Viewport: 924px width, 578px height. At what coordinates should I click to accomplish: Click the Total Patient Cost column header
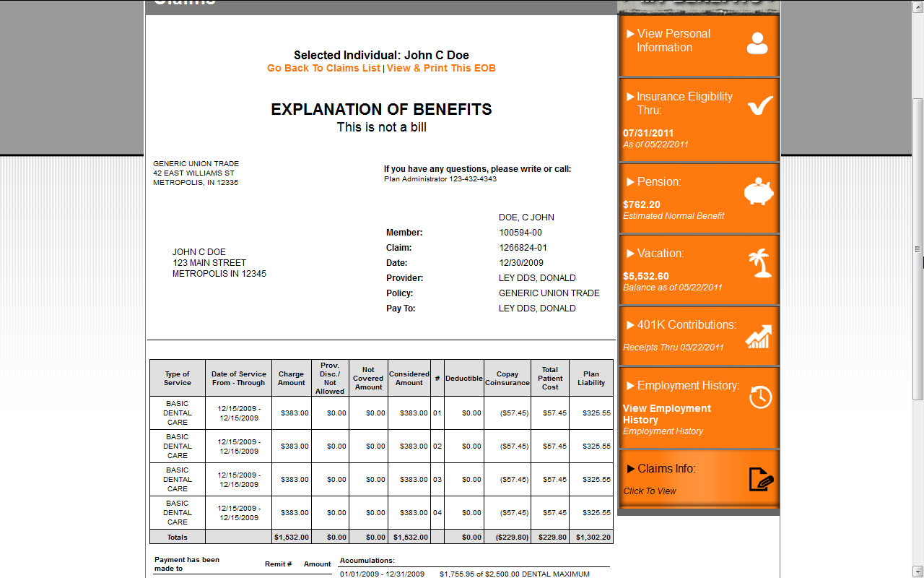click(550, 379)
